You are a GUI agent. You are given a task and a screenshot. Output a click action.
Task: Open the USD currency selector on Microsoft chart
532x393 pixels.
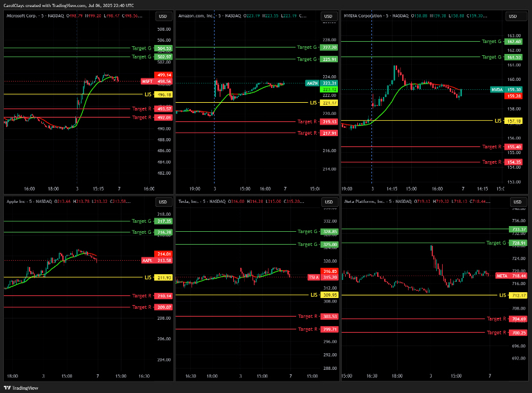tap(163, 17)
